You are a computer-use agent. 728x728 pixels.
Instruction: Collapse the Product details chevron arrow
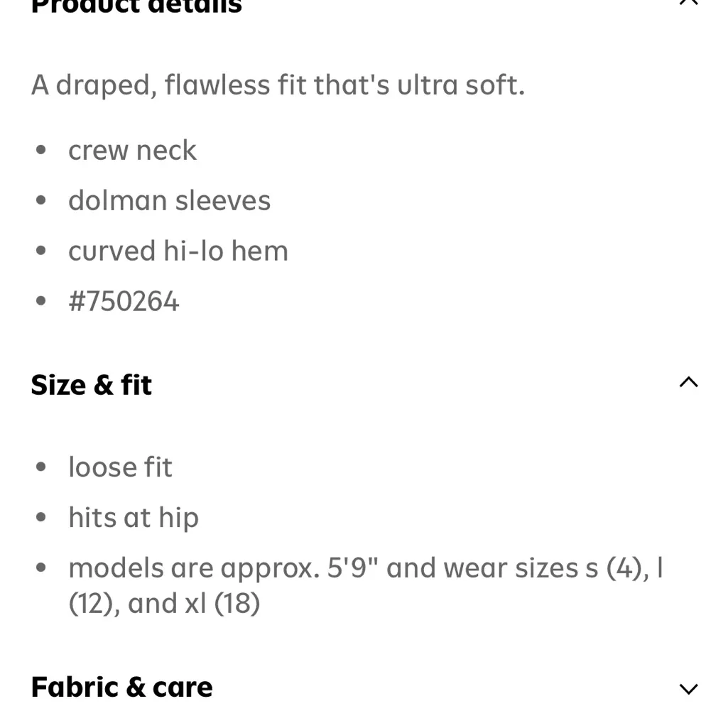688,3
